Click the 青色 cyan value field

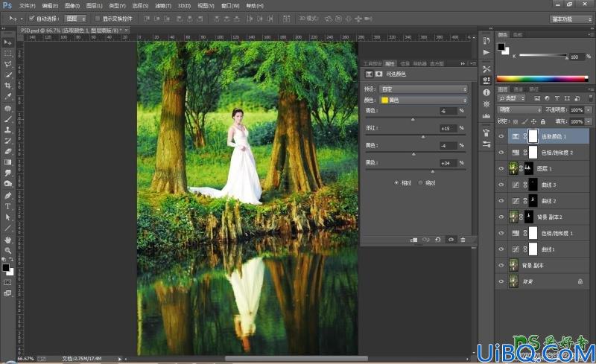448,111
